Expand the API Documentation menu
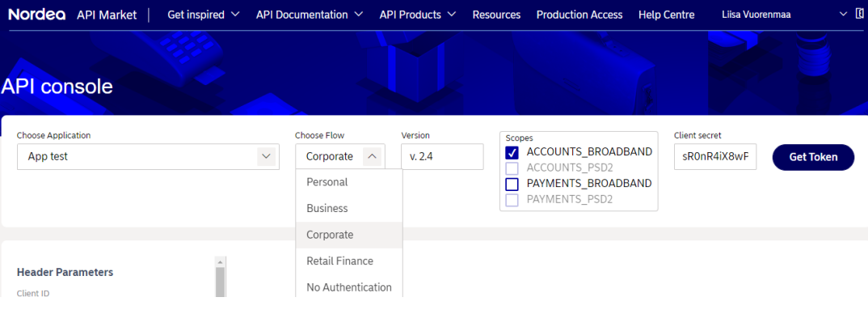The width and height of the screenshot is (868, 310). click(310, 15)
